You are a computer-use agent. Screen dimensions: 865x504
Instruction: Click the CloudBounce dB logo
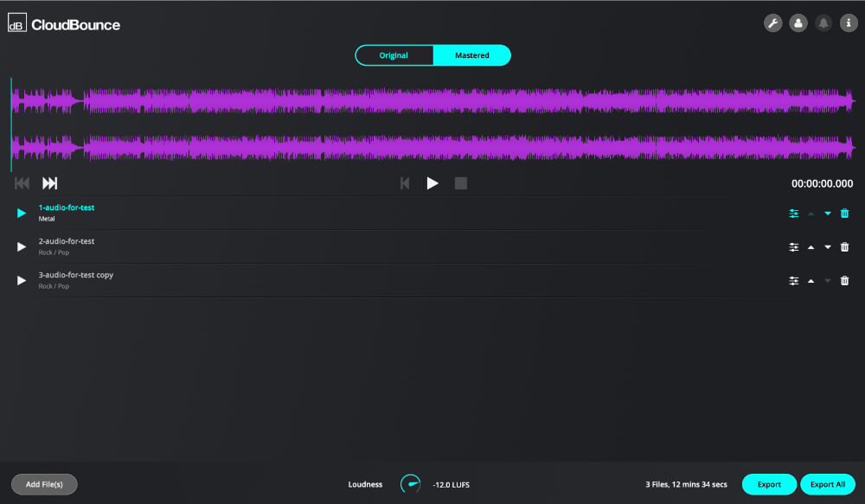click(x=17, y=23)
